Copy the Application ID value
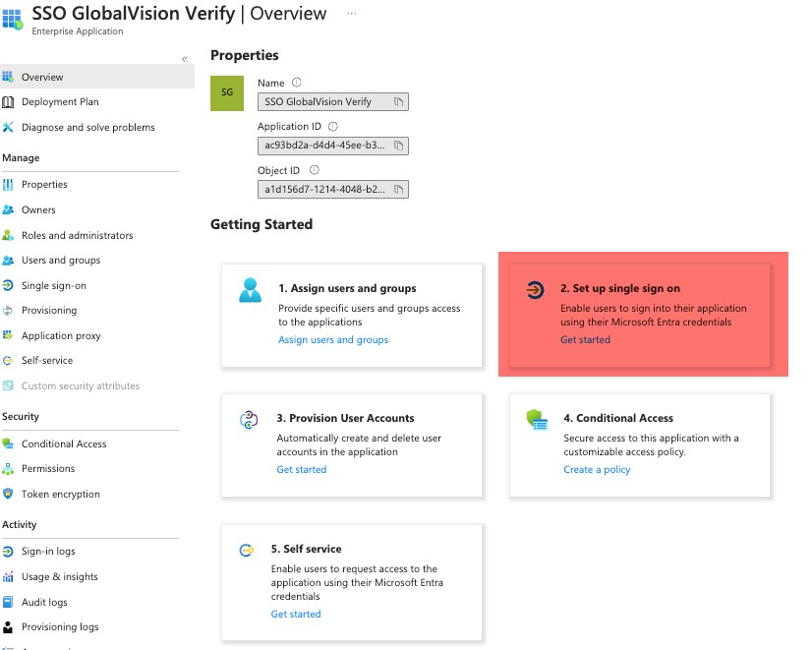The width and height of the screenshot is (812, 650). [399, 146]
